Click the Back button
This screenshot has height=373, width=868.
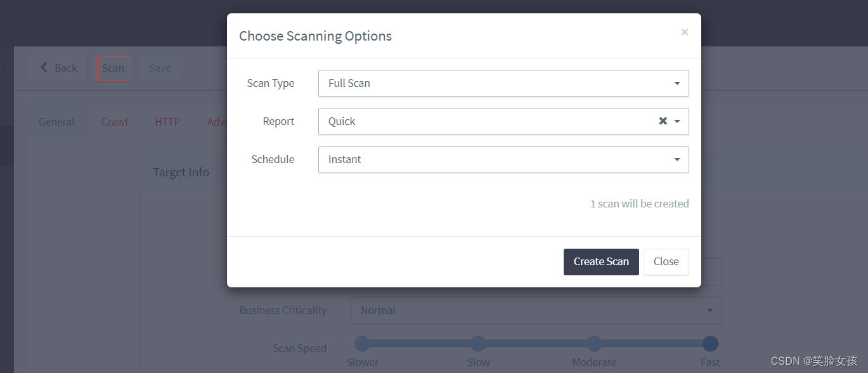(x=58, y=68)
